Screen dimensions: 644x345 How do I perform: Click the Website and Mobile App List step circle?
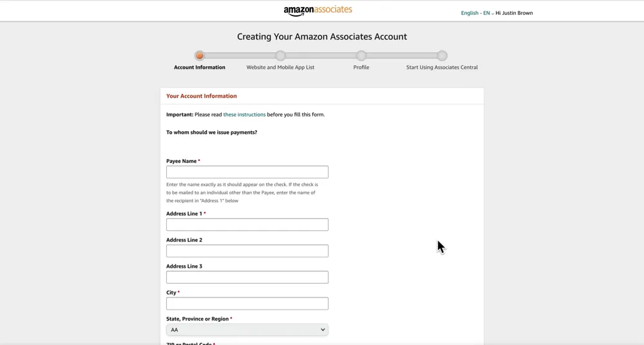click(280, 56)
